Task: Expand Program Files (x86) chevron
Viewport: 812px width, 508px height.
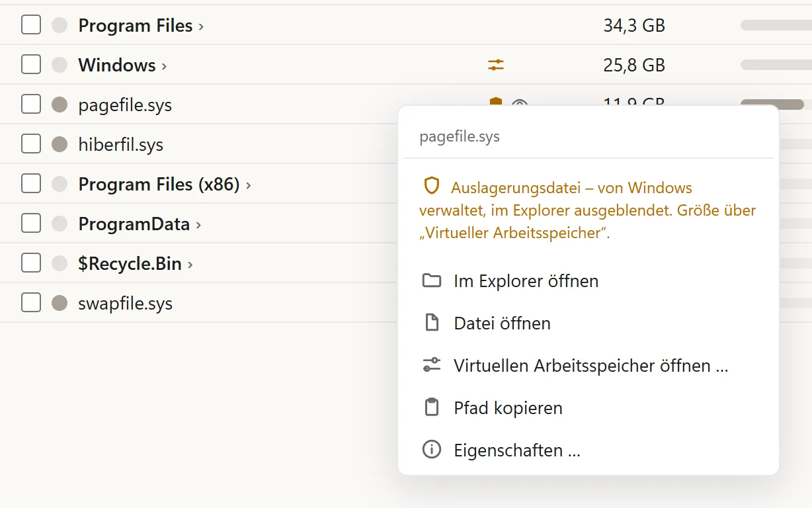Action: (248, 185)
